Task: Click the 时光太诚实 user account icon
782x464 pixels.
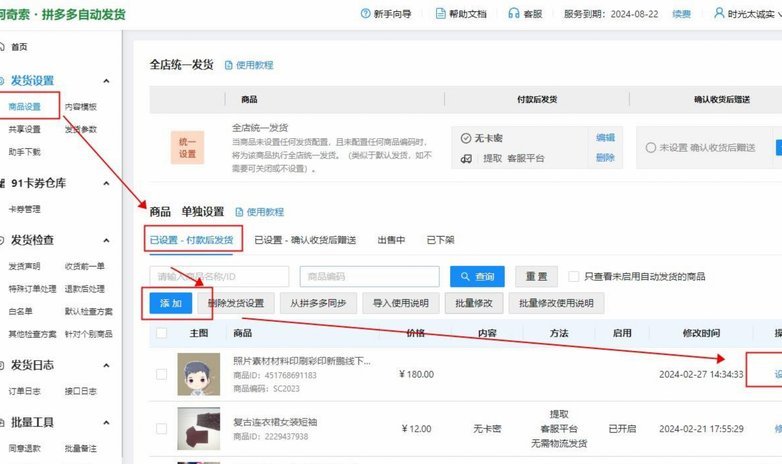Action: pyautogui.click(x=719, y=13)
